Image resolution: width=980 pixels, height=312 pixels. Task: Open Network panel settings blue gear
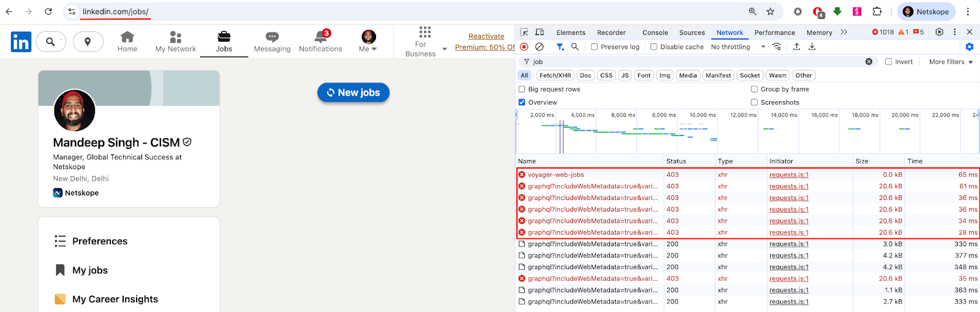pyautogui.click(x=970, y=47)
